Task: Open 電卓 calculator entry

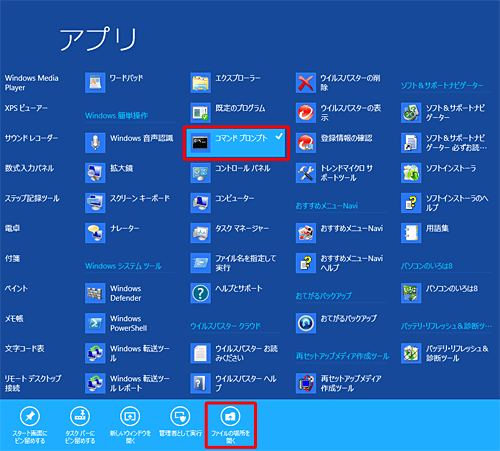Action: [x=12, y=228]
